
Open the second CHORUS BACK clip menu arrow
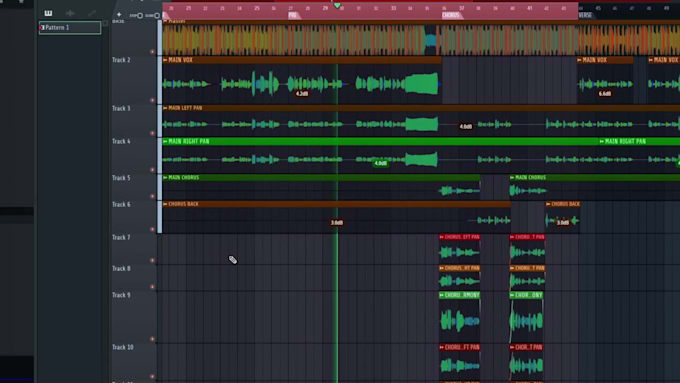point(548,204)
